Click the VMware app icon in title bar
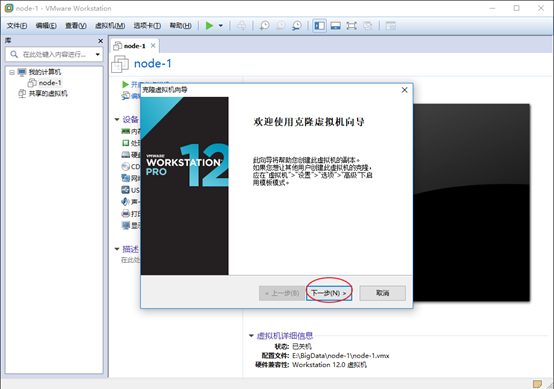Viewport: 554px width, 389px height. (x=8, y=8)
